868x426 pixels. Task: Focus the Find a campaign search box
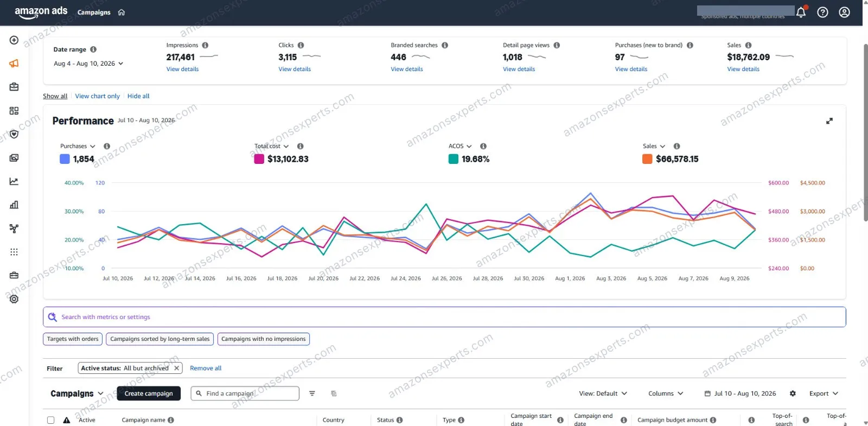(x=245, y=393)
